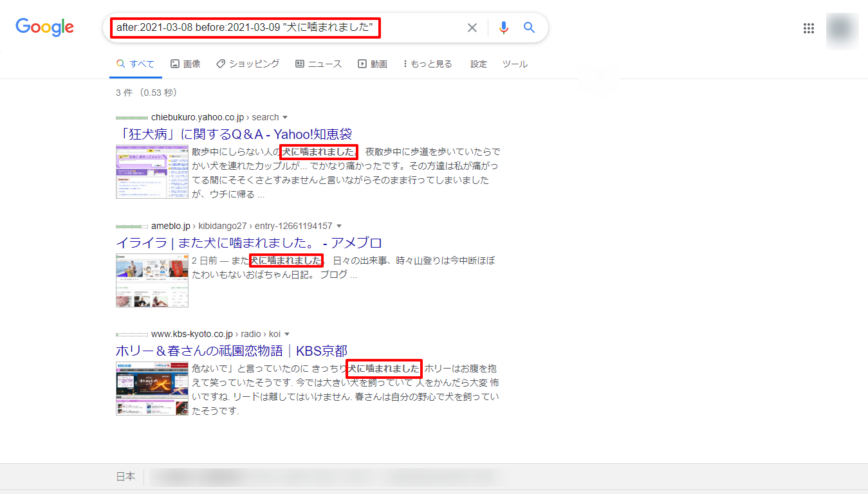Open ホリー&春さんの祇園恋物語 KBS京都 result

[232, 351]
